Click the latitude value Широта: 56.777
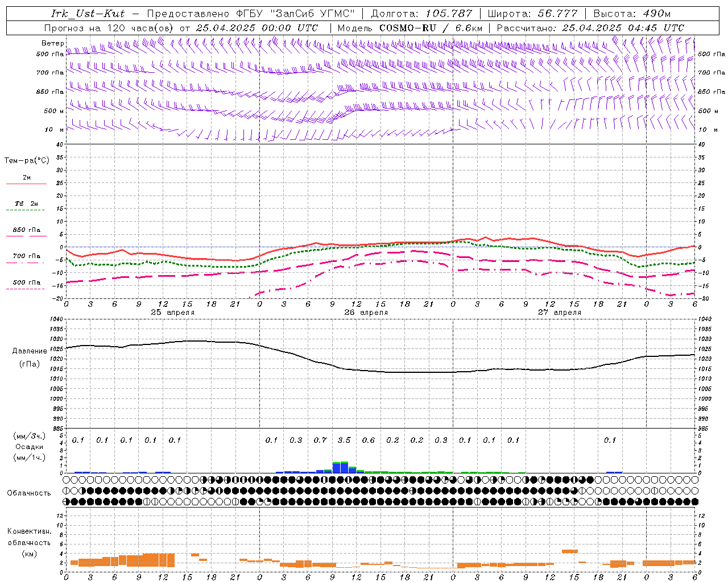Viewport: 728px width, 582px height. (x=533, y=14)
